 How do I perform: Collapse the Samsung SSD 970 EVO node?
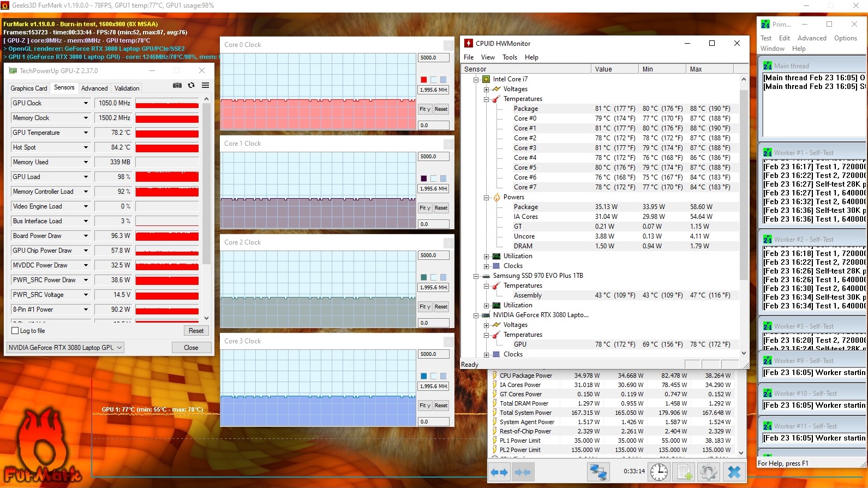pos(476,276)
